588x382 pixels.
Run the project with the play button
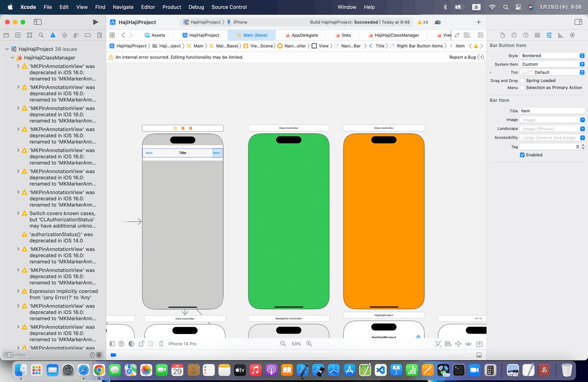click(96, 22)
